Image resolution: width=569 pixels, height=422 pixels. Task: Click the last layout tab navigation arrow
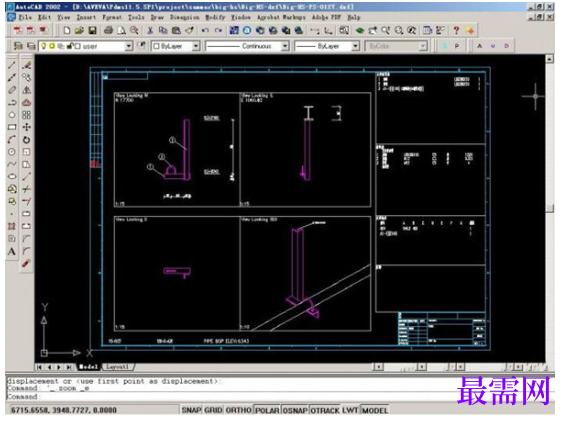69,367
